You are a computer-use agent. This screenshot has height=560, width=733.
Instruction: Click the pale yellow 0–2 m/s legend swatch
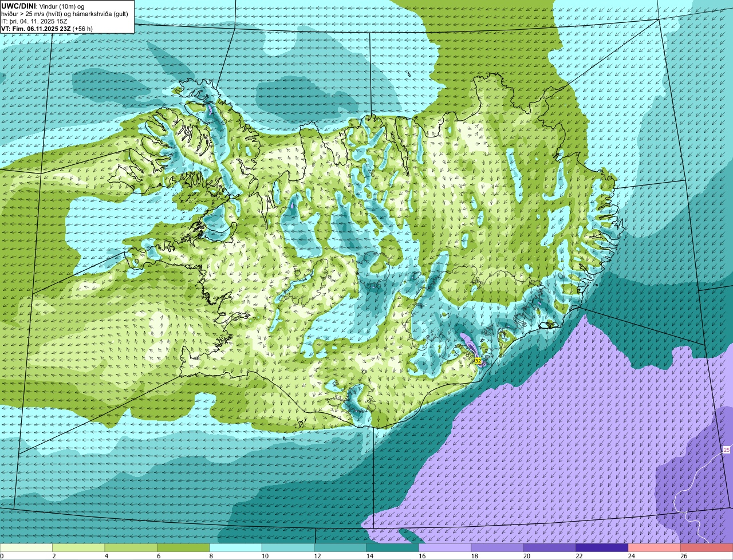click(26, 547)
